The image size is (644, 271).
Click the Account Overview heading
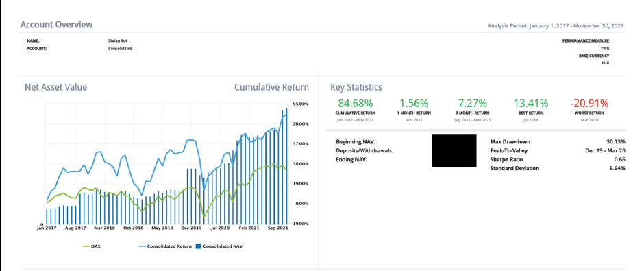[x=57, y=24]
